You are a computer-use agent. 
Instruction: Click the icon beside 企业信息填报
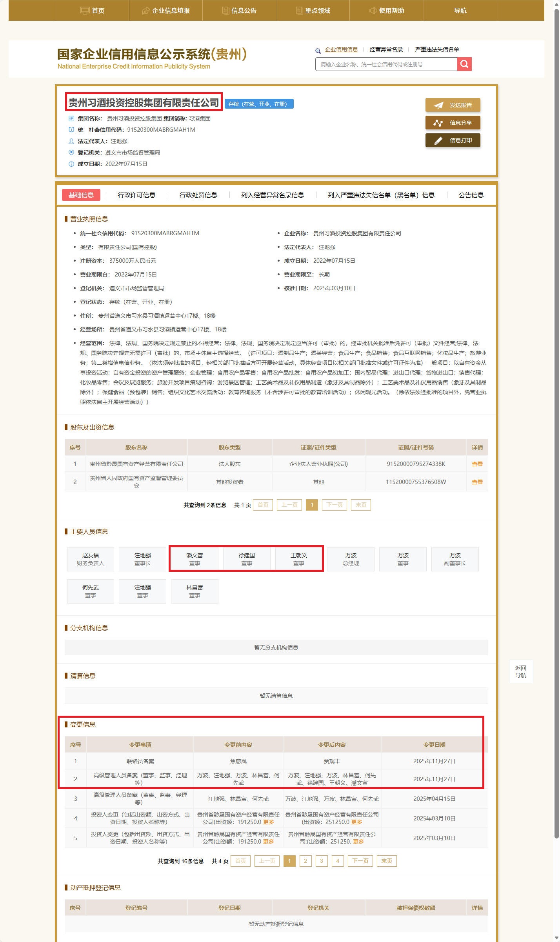(x=146, y=11)
